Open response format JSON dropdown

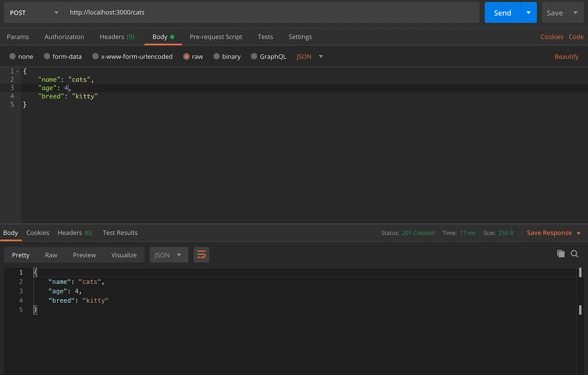click(x=169, y=255)
